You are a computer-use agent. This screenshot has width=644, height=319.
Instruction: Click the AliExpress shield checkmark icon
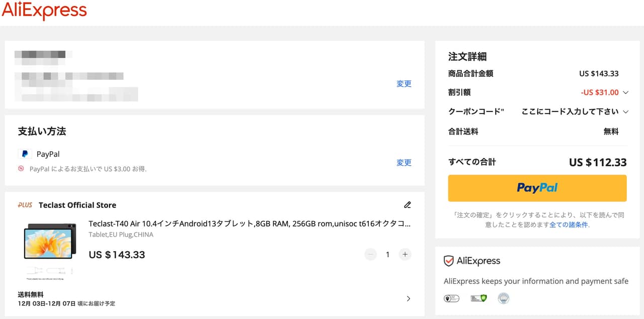[449, 261]
